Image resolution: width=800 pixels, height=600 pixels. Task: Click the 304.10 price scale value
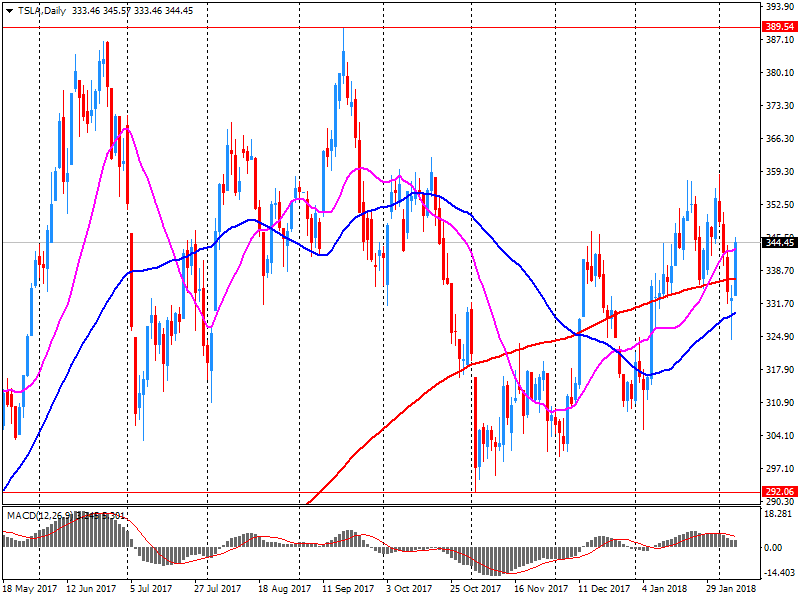781,435
